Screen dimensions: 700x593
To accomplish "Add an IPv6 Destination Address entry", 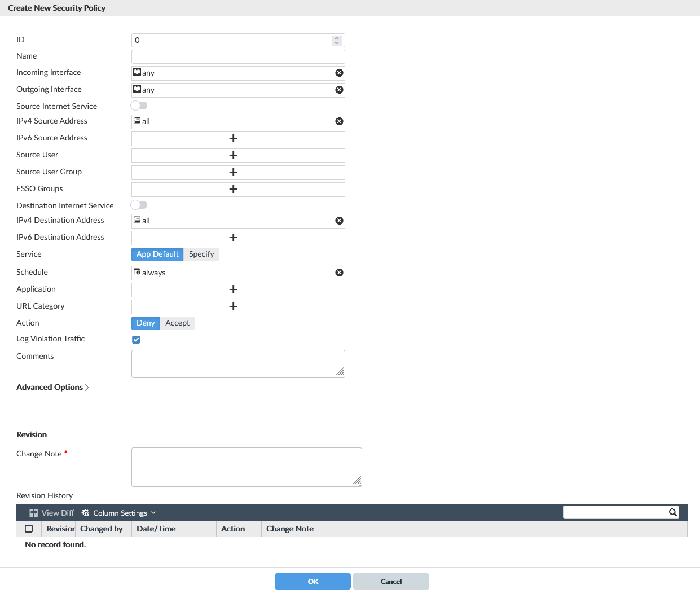I will 234,238.
